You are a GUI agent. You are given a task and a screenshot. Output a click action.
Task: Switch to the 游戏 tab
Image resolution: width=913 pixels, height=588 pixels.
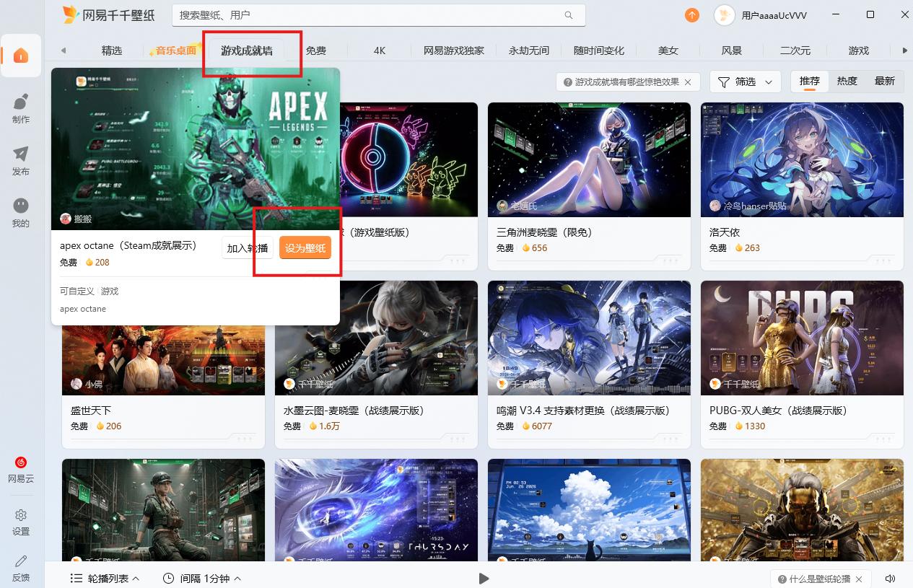pyautogui.click(x=859, y=51)
